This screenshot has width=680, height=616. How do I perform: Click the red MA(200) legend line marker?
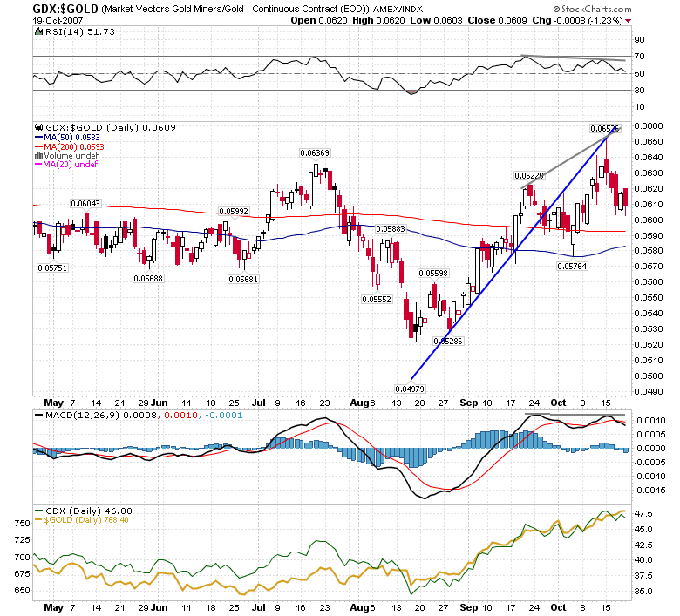click(x=38, y=147)
